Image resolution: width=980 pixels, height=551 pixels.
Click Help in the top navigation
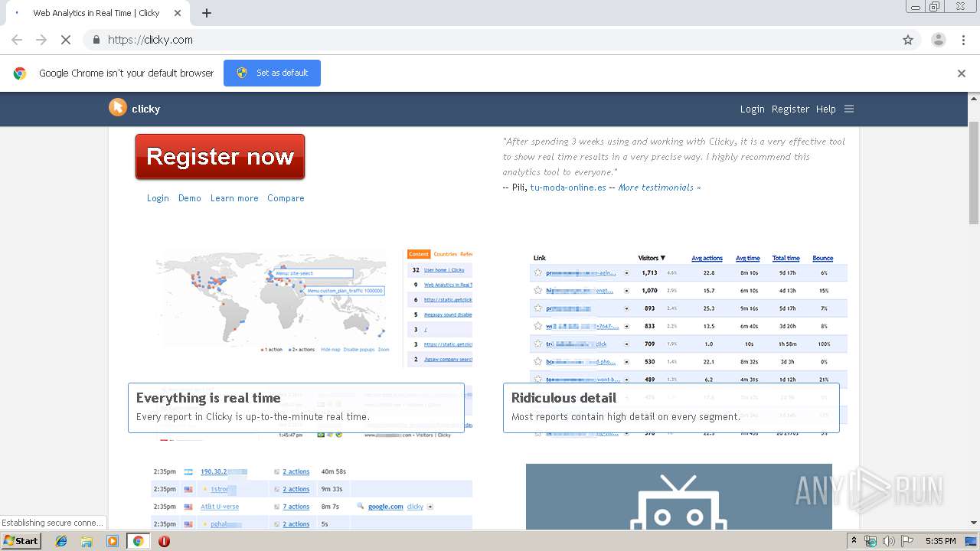(825, 109)
